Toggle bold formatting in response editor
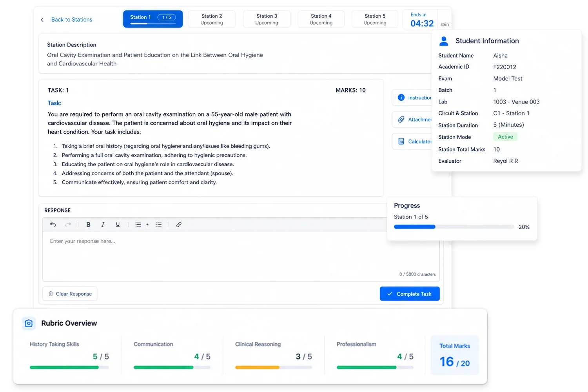This screenshot has height=392, width=588. 88,225
